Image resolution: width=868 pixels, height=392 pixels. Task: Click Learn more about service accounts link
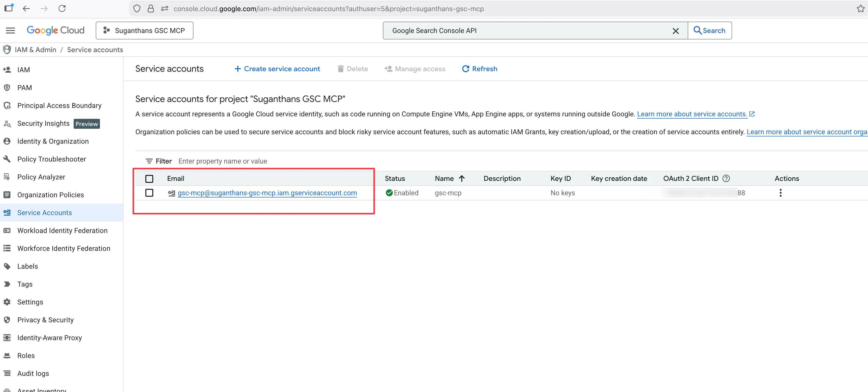coord(692,114)
